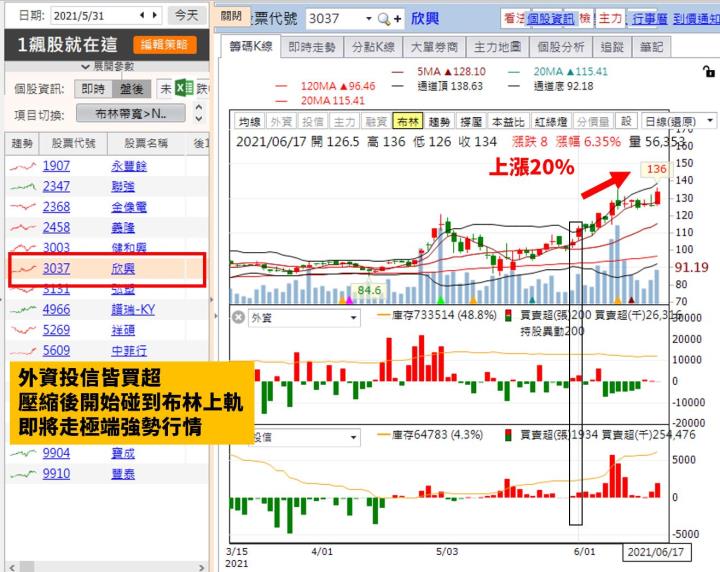Click stock code link 9904

click(56, 453)
